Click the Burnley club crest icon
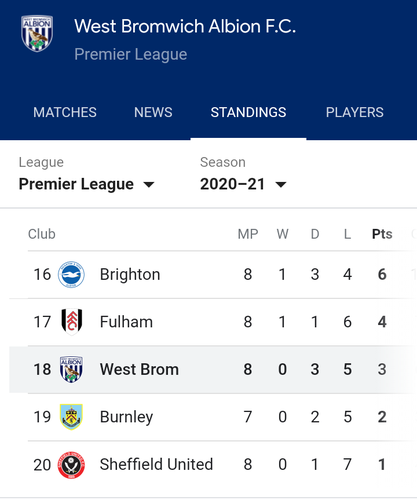 coord(71,417)
